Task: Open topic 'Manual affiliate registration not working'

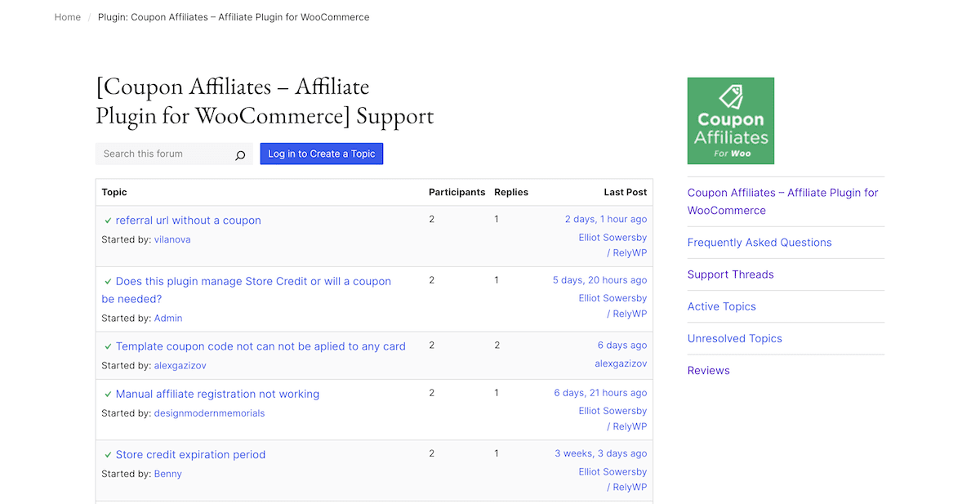Action: pos(217,394)
